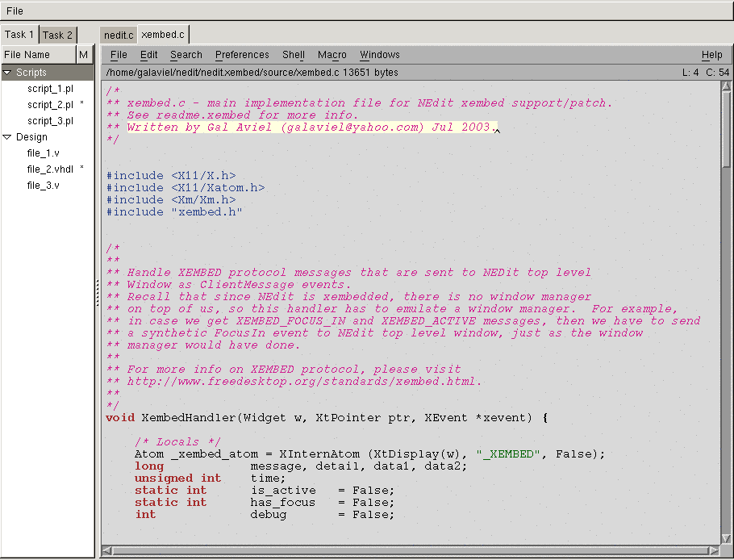
Task: Collapse the Design tree group
Action: point(7,137)
